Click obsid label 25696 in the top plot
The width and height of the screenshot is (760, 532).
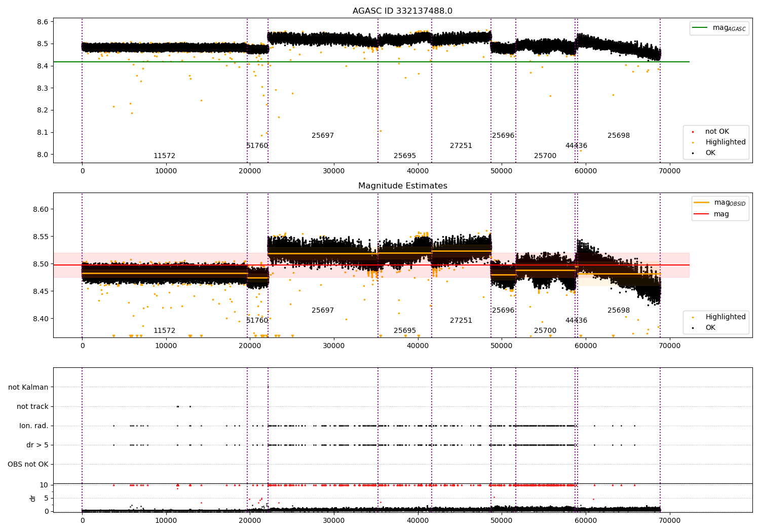503,136
